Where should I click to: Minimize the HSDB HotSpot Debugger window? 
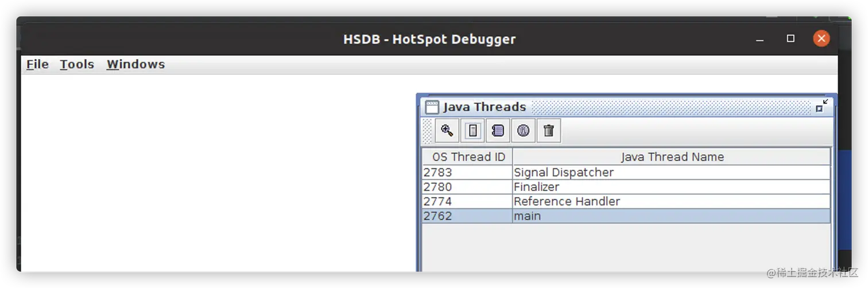pyautogui.click(x=760, y=39)
